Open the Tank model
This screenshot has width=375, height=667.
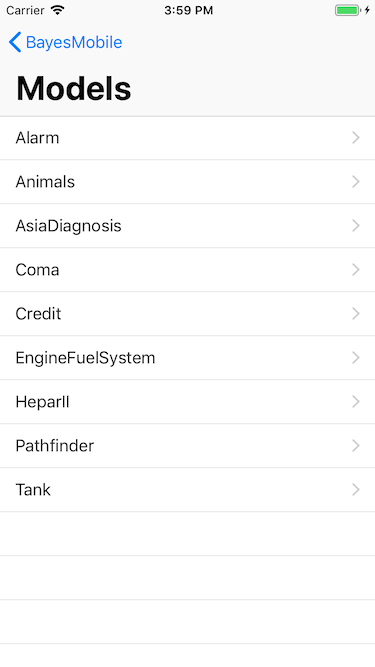point(188,490)
